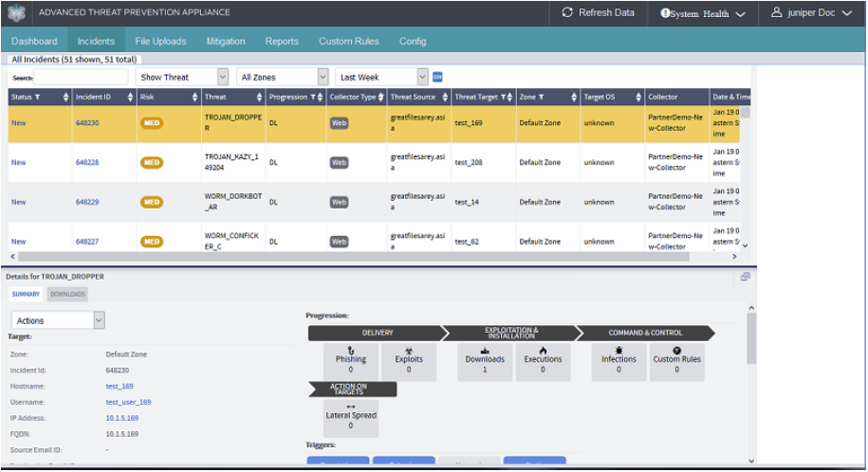Open the Show Threat dropdown

pyautogui.click(x=182, y=77)
